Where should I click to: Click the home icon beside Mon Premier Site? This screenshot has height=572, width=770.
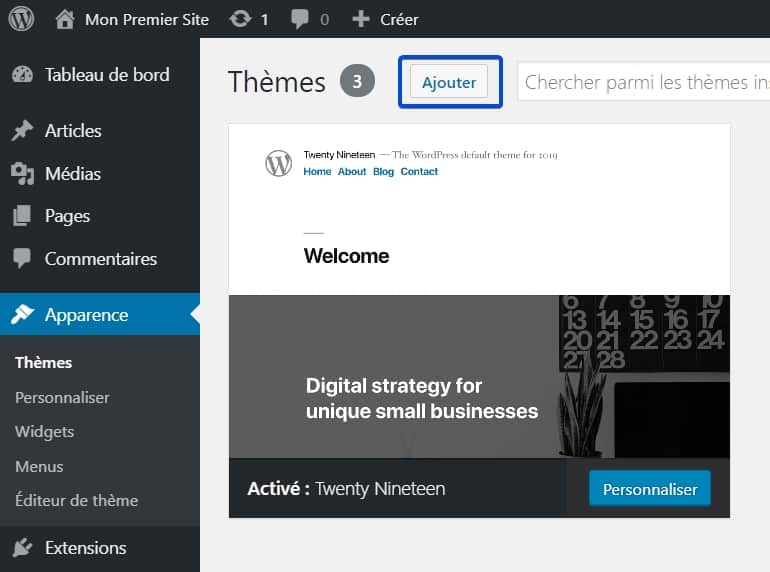(65, 20)
